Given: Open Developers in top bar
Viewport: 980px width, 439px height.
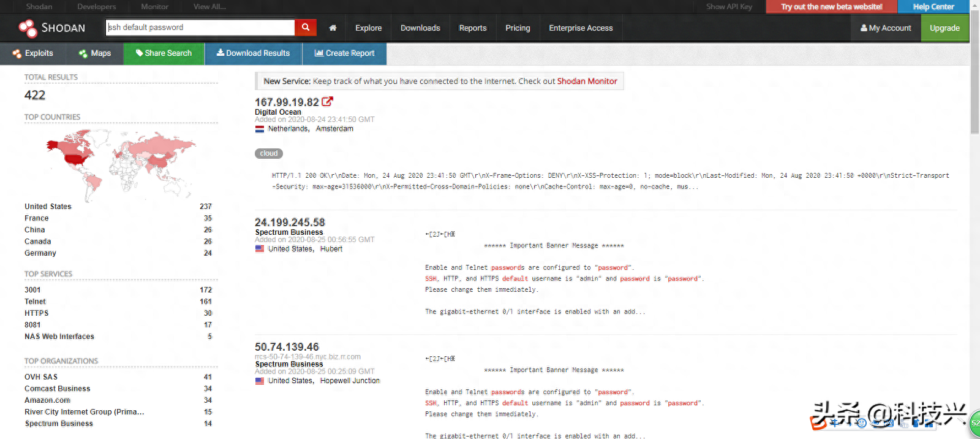Looking at the screenshot, I should (x=96, y=7).
